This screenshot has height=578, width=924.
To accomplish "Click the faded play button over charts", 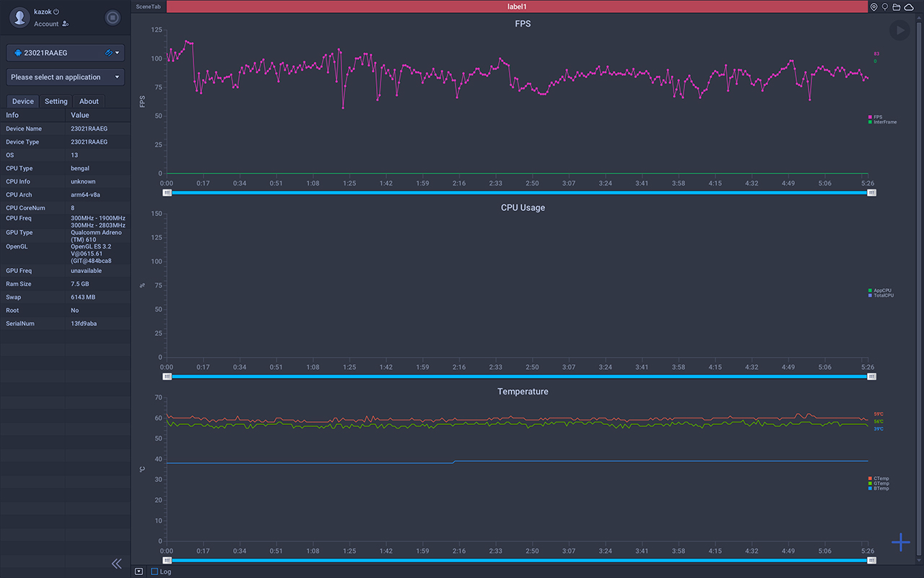I will [x=899, y=30].
